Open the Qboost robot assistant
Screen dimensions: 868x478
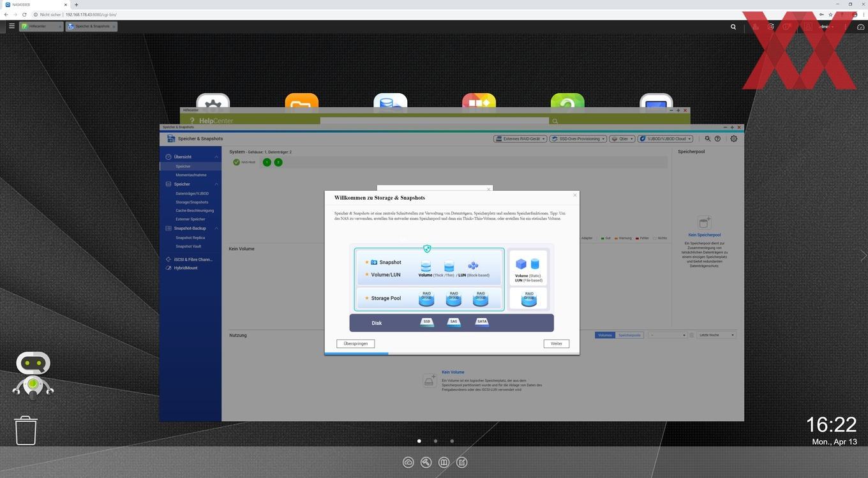33,375
